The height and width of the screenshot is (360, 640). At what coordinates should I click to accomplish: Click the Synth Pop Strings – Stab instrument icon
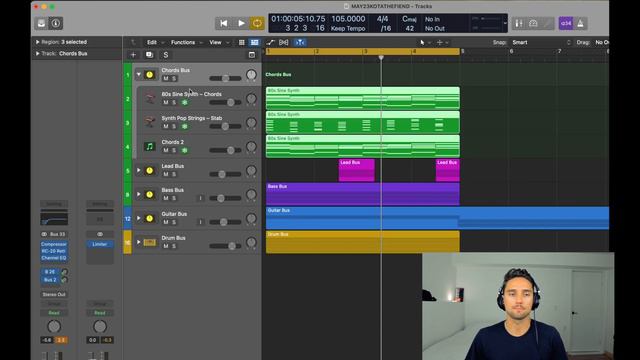(x=150, y=122)
